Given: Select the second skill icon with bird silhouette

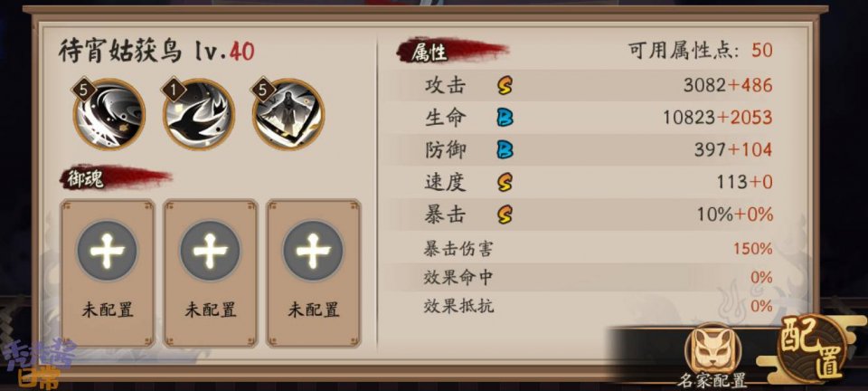Looking at the screenshot, I should [x=198, y=115].
